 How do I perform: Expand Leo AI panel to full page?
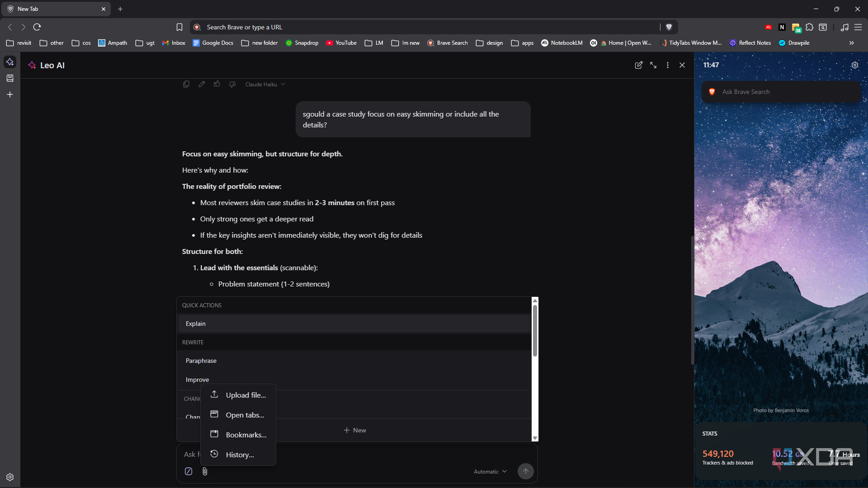[x=653, y=65]
